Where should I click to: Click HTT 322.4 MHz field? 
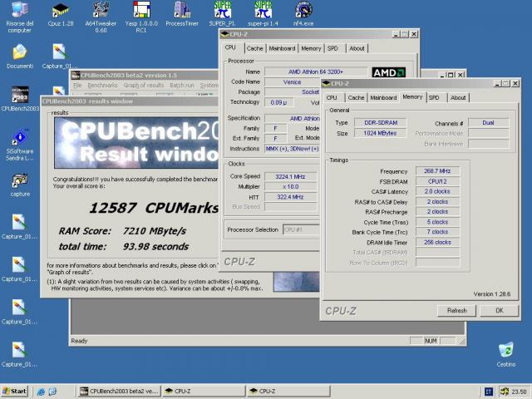(290, 197)
